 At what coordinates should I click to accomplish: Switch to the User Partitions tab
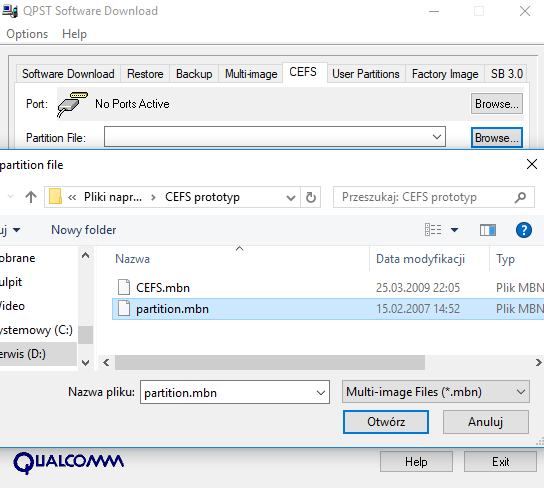[366, 74]
